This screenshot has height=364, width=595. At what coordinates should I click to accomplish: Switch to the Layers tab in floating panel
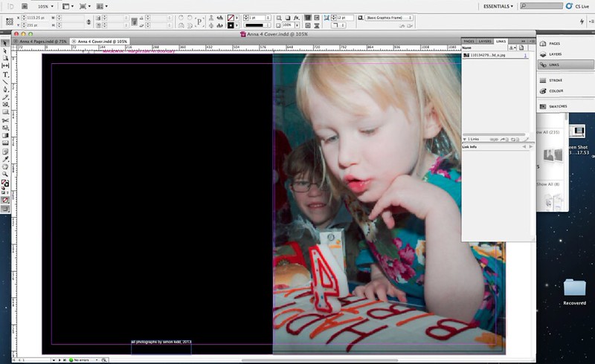[485, 41]
